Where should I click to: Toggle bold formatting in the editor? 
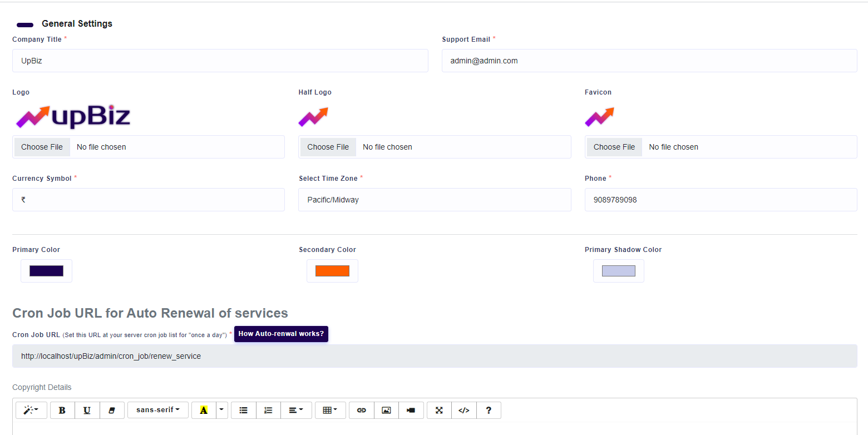pos(62,410)
